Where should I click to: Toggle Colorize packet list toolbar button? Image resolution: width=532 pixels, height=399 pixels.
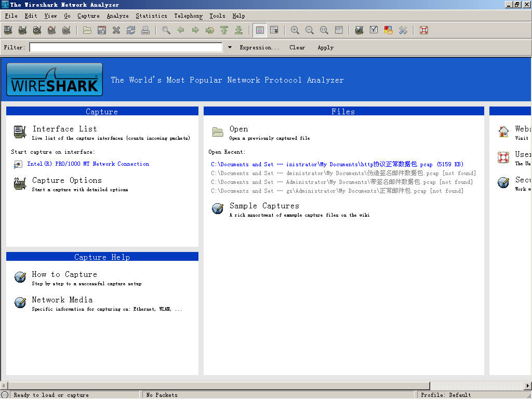(x=260, y=30)
